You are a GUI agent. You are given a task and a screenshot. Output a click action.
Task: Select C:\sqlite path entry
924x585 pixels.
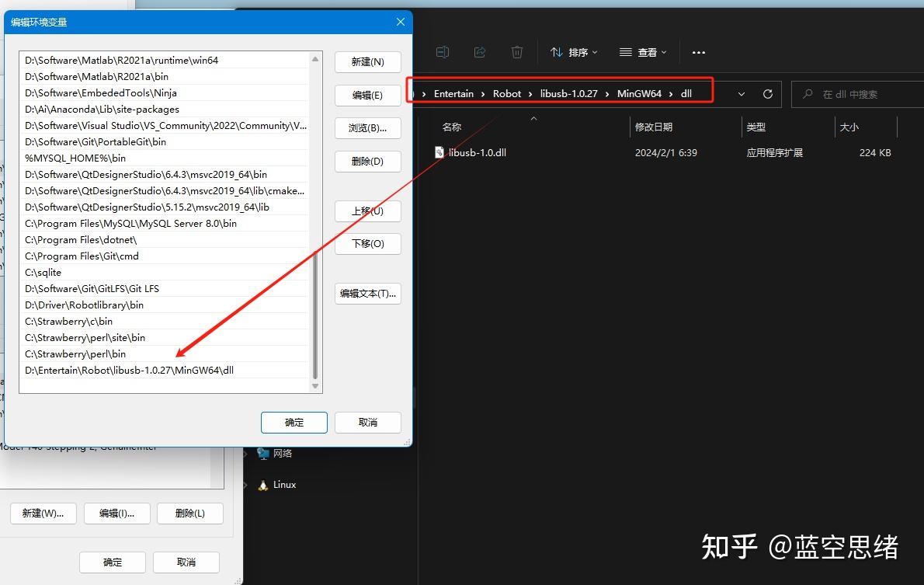164,273
